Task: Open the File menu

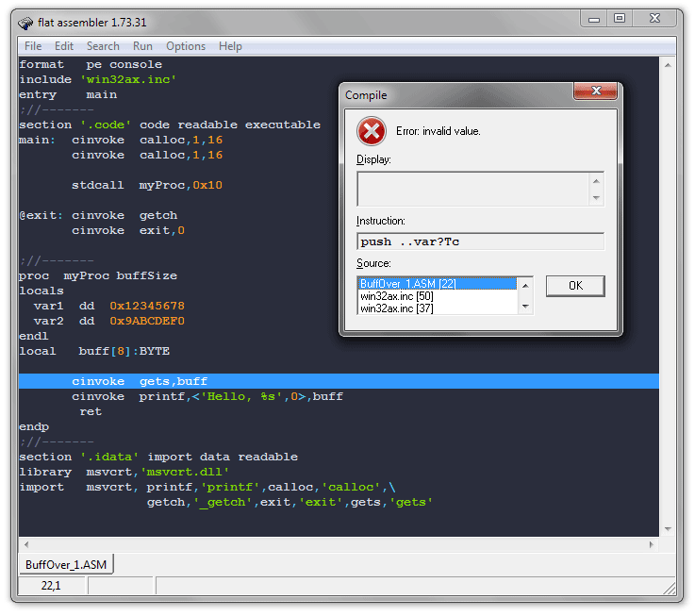Action: point(33,46)
